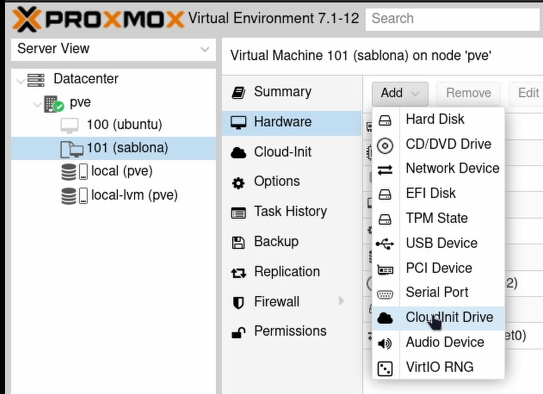This screenshot has height=394, width=543.
Task: Expand the Firewall submenu arrow
Action: 341,301
